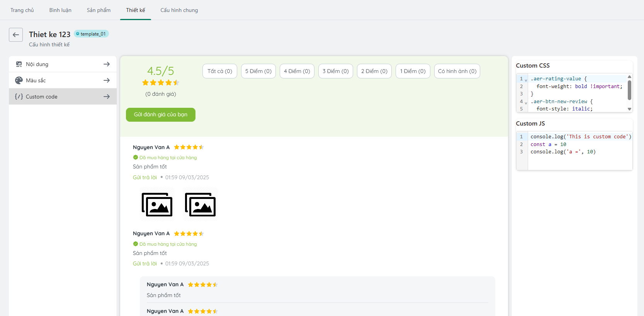Click the Màu sắc palette icon
The height and width of the screenshot is (316, 644).
tap(19, 80)
